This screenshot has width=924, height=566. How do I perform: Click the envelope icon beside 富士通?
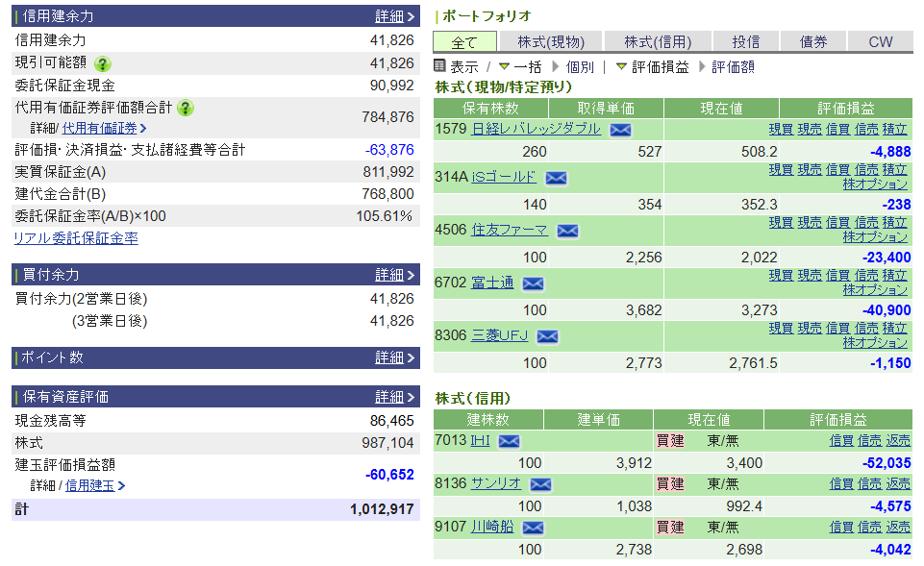tap(533, 283)
